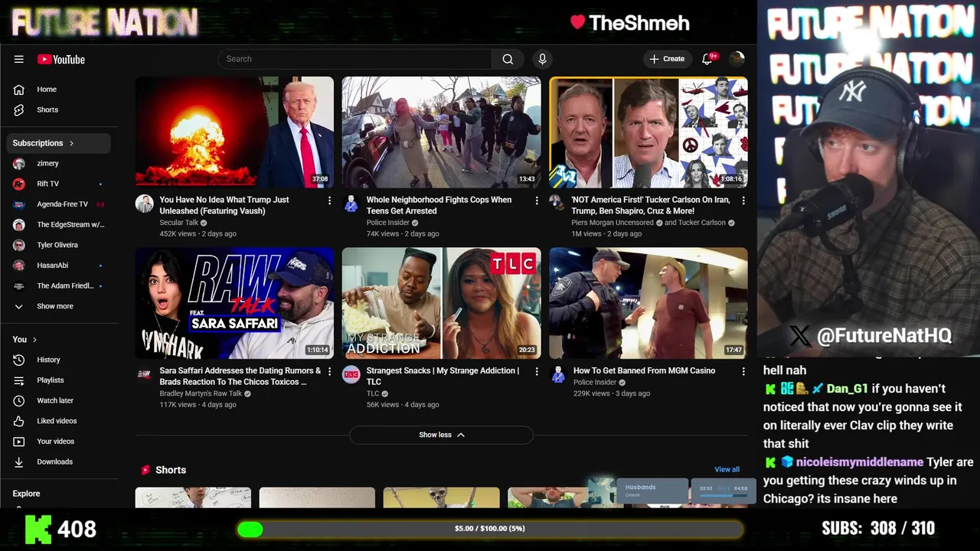Expand the You section
This screenshot has width=980, height=551.
[x=24, y=339]
